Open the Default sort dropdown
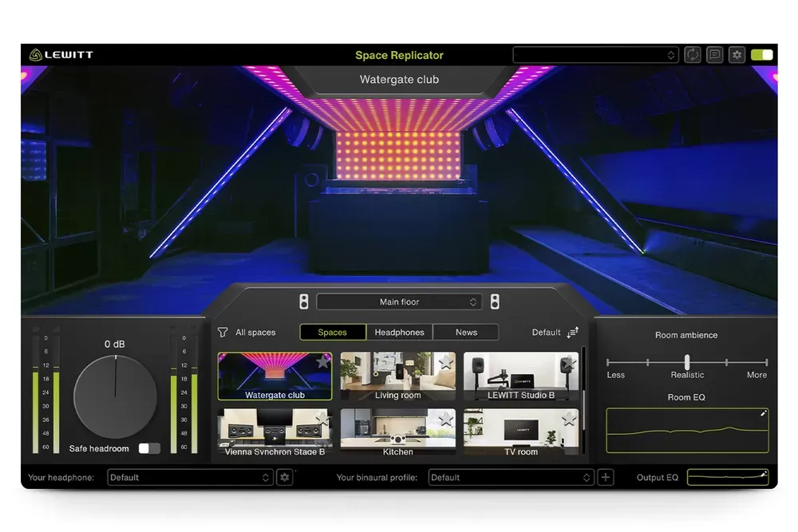 pyautogui.click(x=546, y=332)
